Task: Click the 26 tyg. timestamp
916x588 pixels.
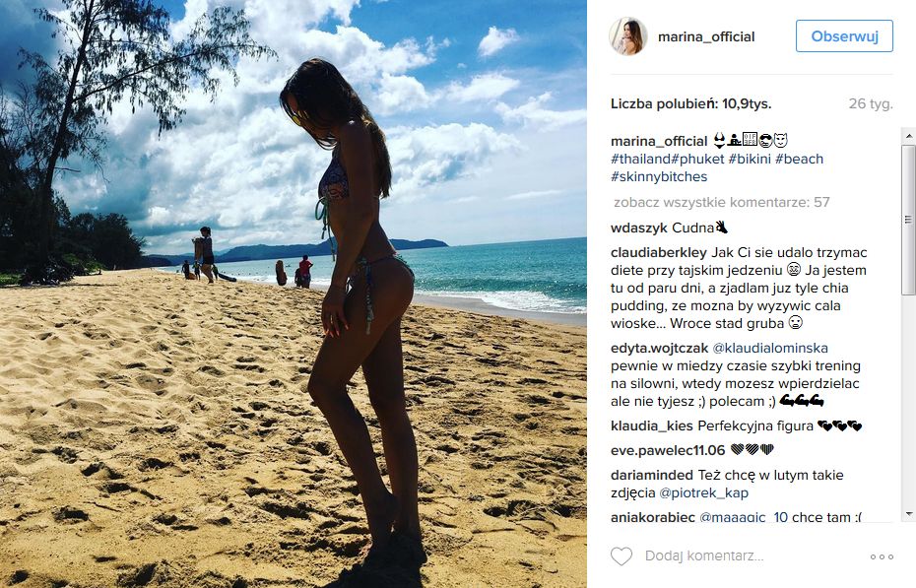Action: (871, 104)
